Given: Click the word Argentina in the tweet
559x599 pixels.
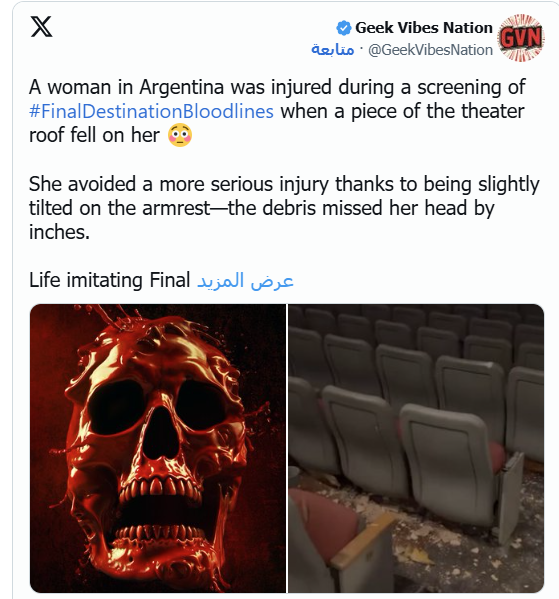Looking at the screenshot, I should [x=181, y=87].
